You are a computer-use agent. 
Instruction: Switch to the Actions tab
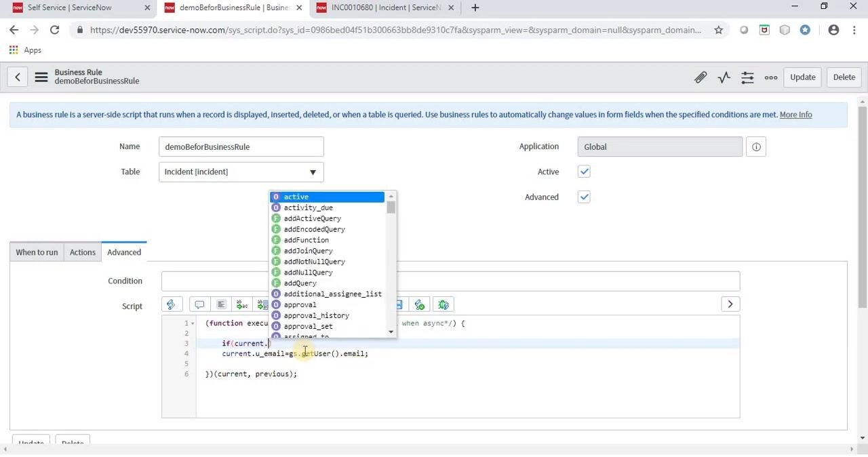(83, 252)
